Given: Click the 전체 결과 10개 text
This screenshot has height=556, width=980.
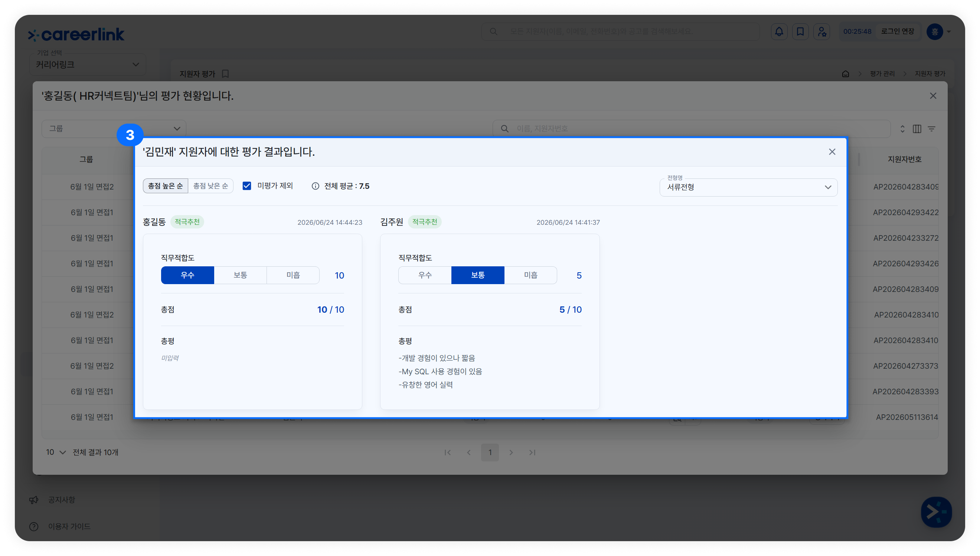Looking at the screenshot, I should (x=95, y=453).
